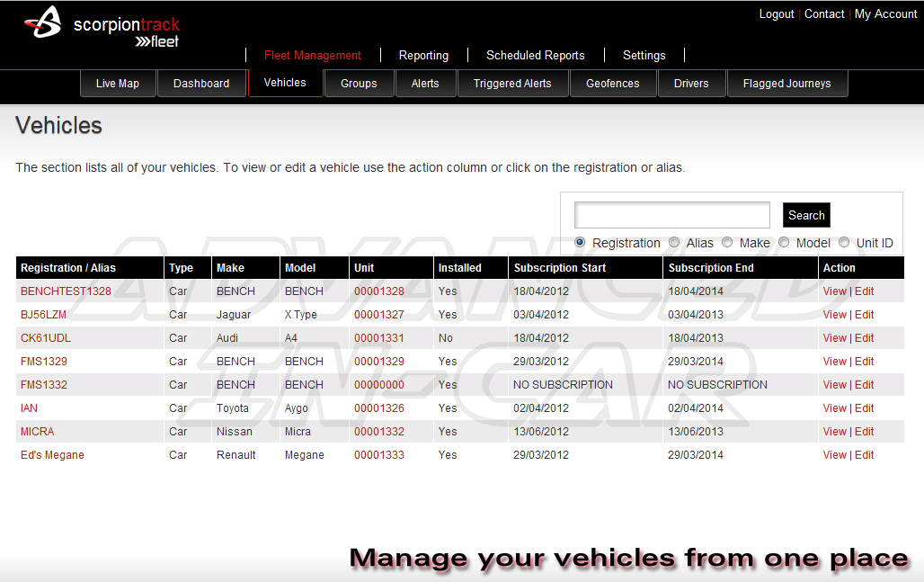Click View for BENCHTEST1328
924x582 pixels.
pyautogui.click(x=834, y=291)
